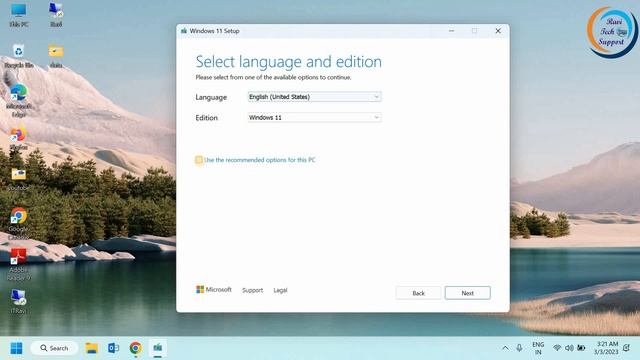Screen dimensions: 640x360
Task: Click the battery tray icon
Action: (581, 348)
